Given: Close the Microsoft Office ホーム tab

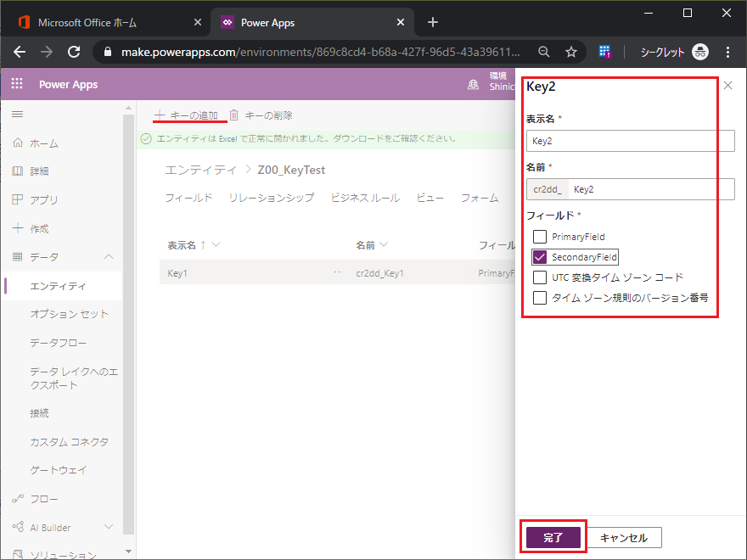Looking at the screenshot, I should (x=198, y=22).
